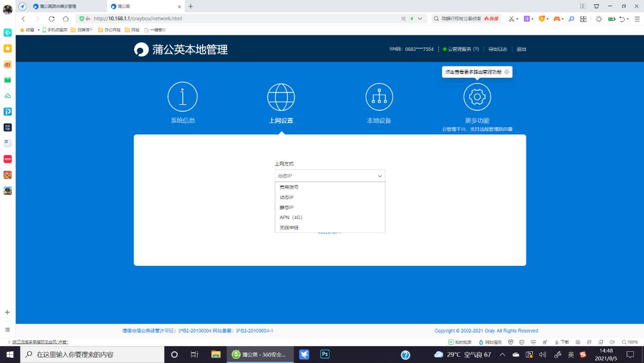Click the 上网设置 globe icon
The image size is (644, 363).
(x=281, y=97)
